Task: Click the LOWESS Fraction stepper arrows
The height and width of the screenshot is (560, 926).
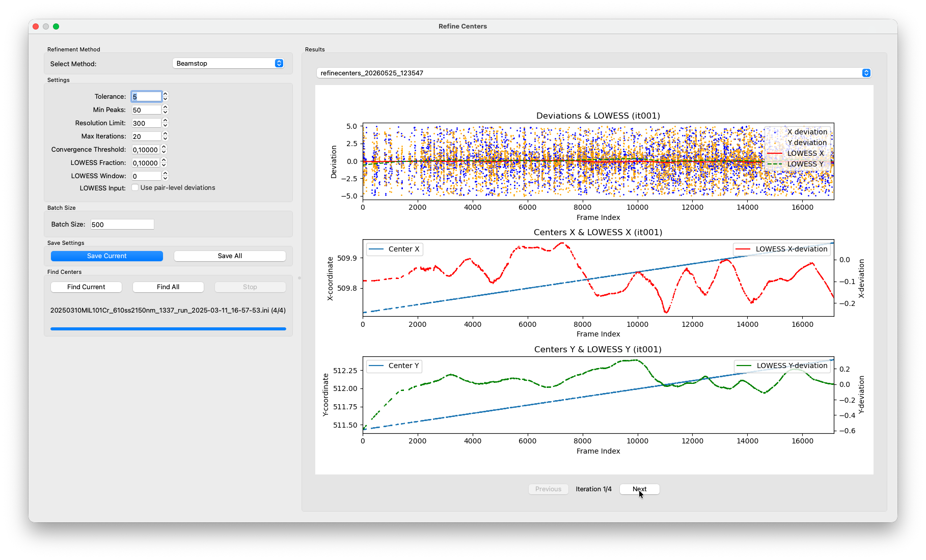Action: point(164,162)
